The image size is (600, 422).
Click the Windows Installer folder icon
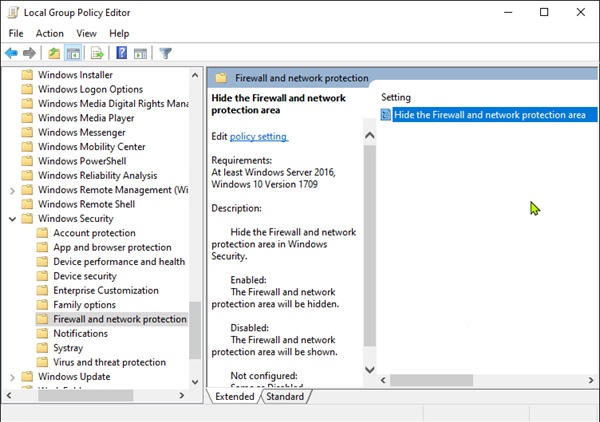click(27, 75)
